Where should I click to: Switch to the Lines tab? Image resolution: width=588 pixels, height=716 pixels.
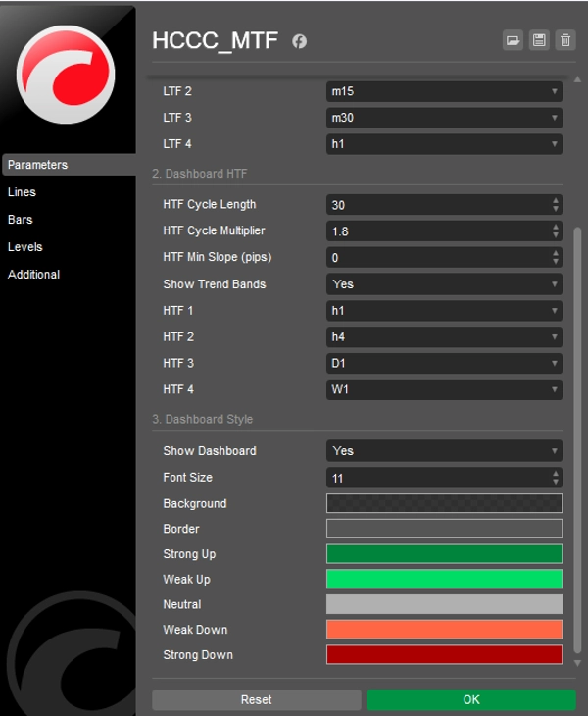22,192
